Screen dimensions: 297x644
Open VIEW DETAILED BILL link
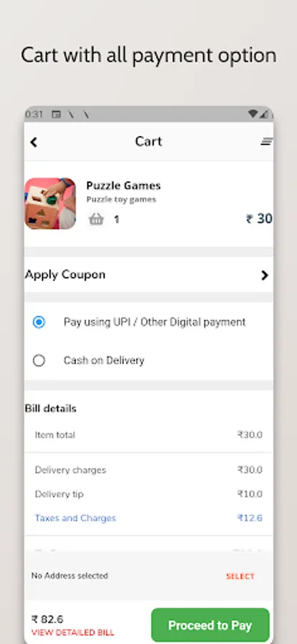pyautogui.click(x=73, y=633)
